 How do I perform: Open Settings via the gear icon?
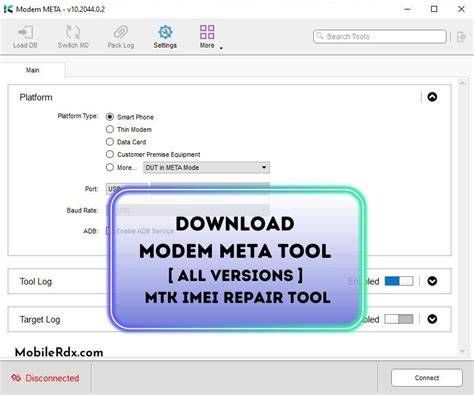tap(165, 32)
